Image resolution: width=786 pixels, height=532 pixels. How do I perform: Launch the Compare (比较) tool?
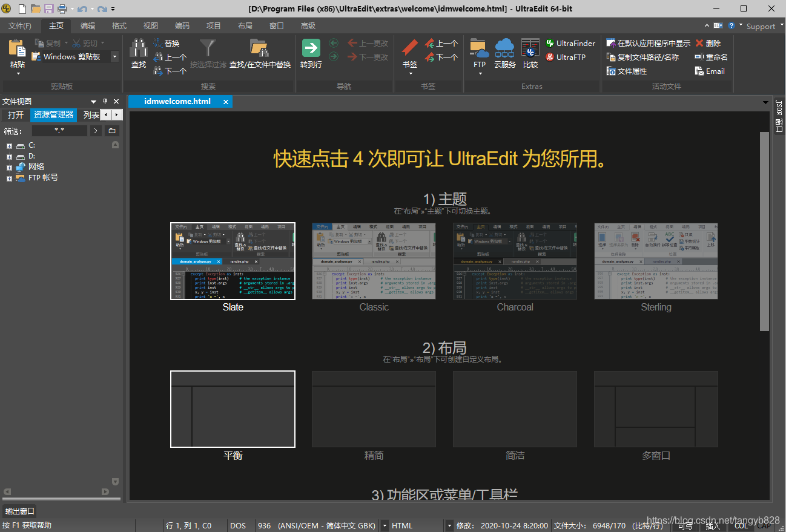(530, 54)
